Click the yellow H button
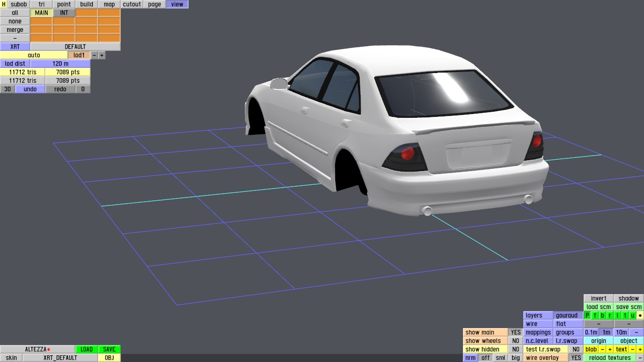This screenshot has height=362, width=644. point(4,4)
